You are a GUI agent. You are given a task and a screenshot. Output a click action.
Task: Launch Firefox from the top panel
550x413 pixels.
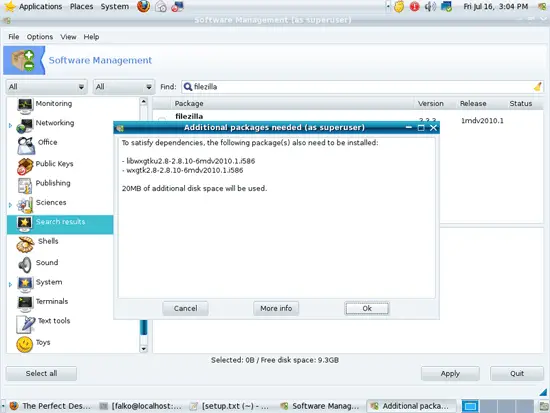click(143, 6)
